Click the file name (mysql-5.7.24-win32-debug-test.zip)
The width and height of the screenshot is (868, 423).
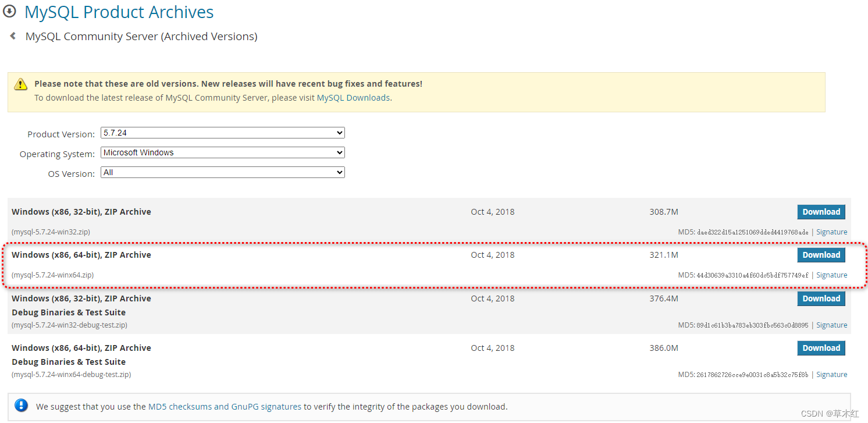coord(69,325)
